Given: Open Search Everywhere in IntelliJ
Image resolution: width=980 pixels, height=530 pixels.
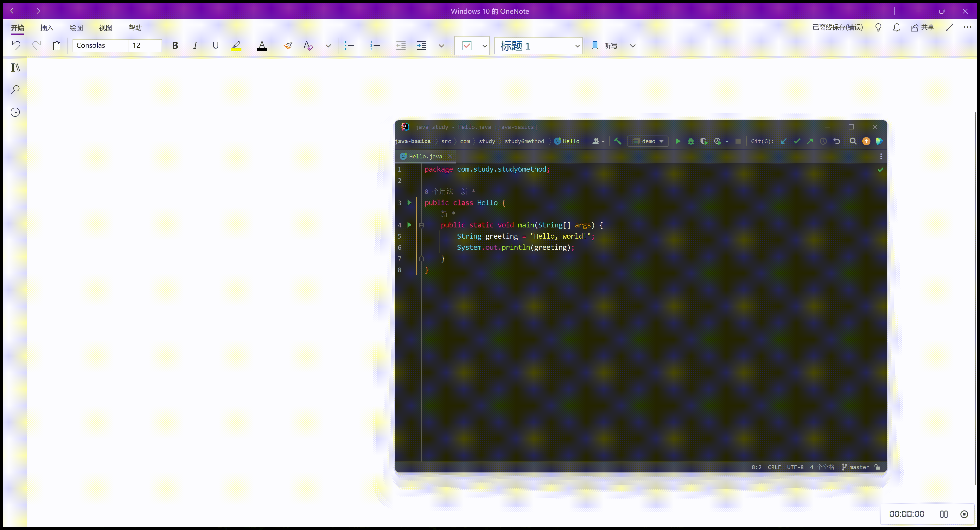Looking at the screenshot, I should tap(853, 141).
